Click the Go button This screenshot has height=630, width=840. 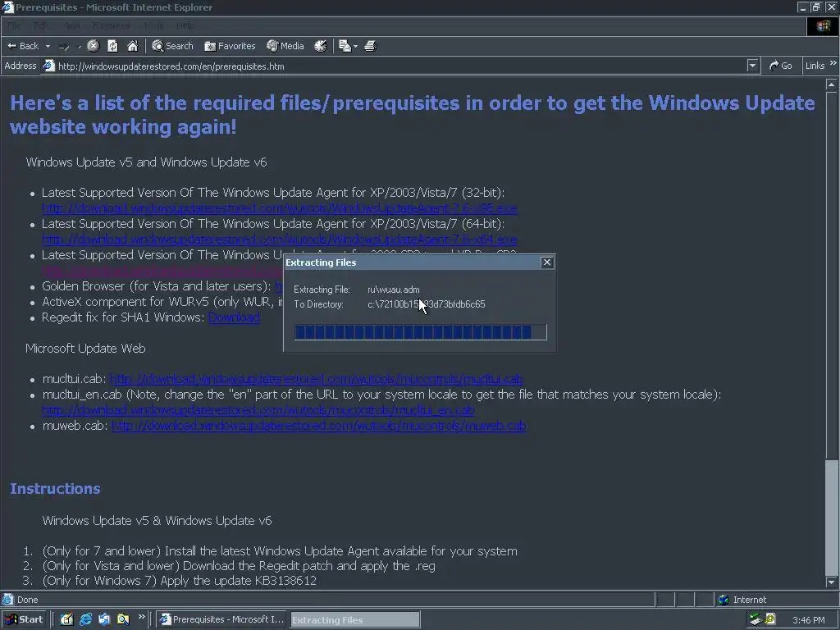[781, 66]
